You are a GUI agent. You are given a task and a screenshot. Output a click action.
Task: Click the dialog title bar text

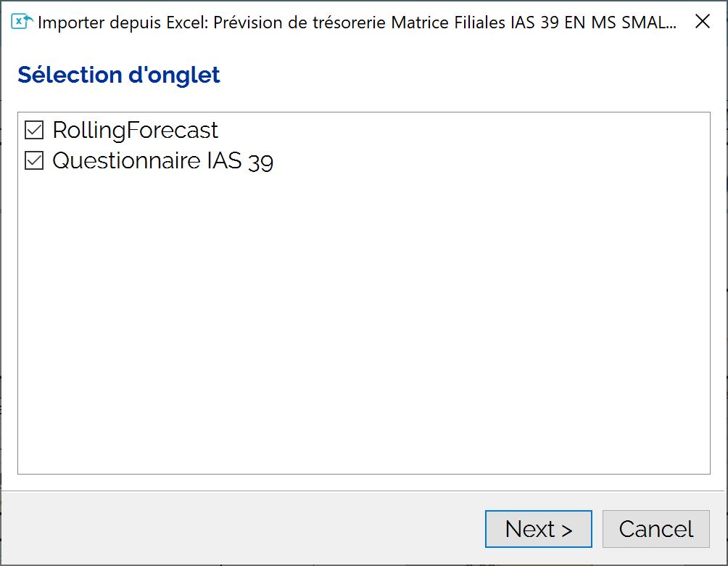(x=357, y=22)
